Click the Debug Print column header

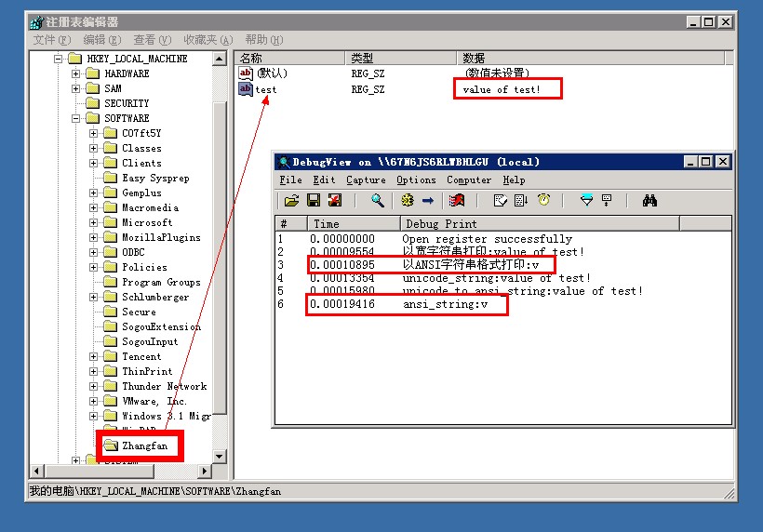tap(540, 224)
